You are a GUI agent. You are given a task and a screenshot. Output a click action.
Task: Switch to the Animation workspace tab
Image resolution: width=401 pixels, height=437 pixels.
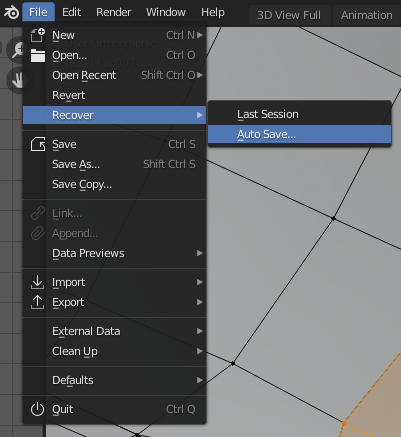tap(366, 15)
